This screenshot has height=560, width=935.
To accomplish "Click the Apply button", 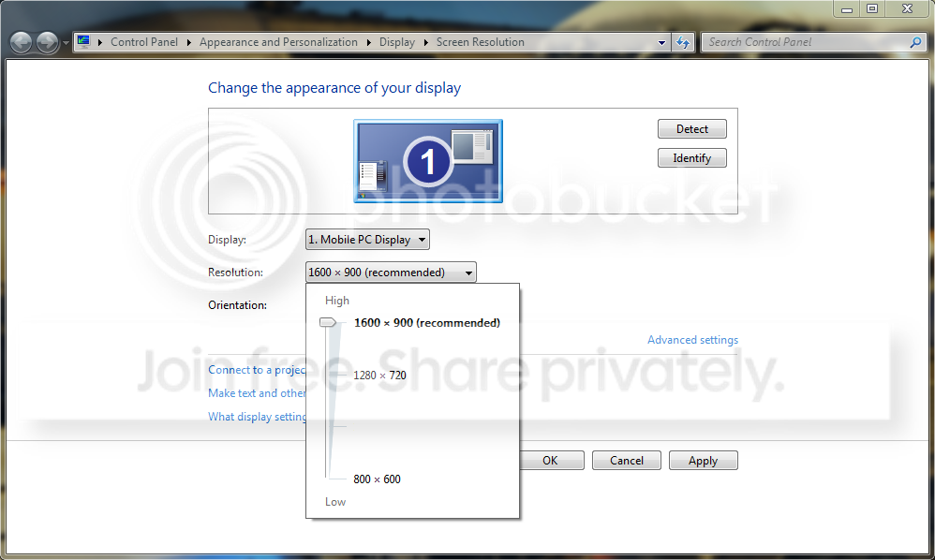I will tap(703, 461).
